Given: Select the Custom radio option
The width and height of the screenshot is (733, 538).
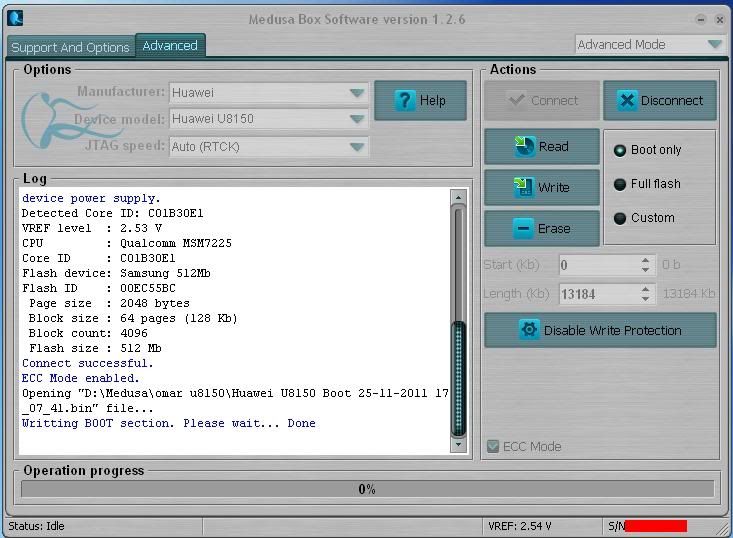Looking at the screenshot, I should (x=620, y=218).
